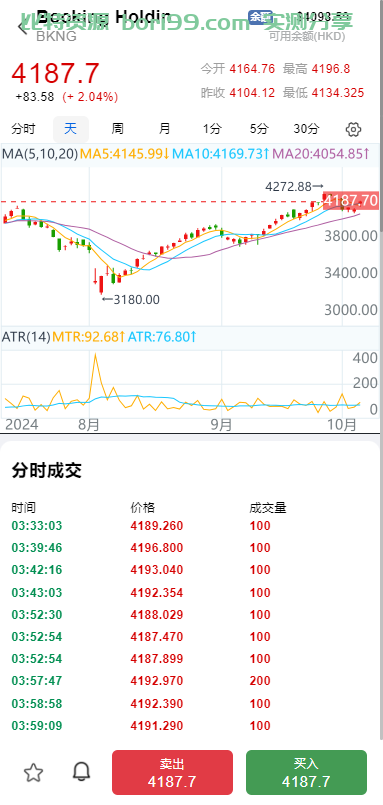Click the red 4187.70 price tag on chart

351,201
